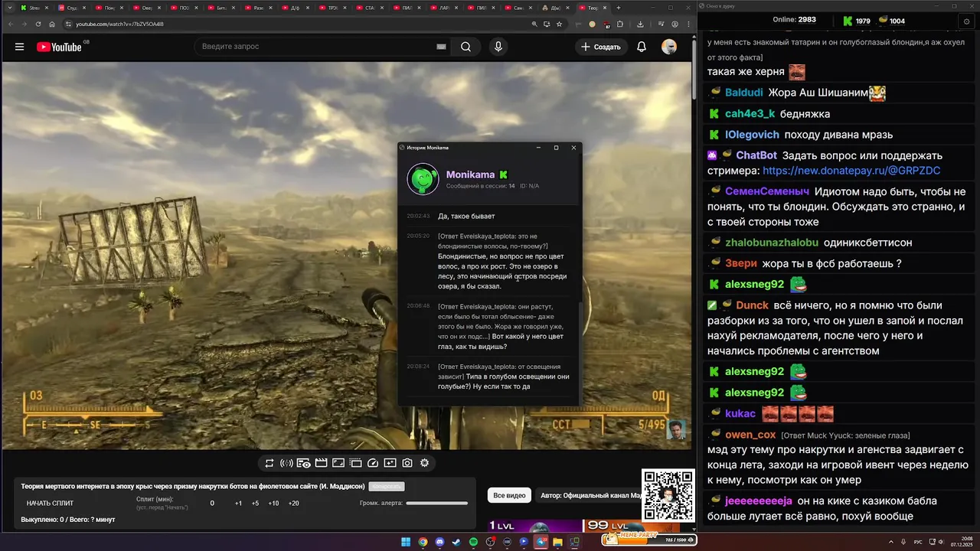
Task: Click НАЧАТЬ СПЛИТ button
Action: pos(50,503)
